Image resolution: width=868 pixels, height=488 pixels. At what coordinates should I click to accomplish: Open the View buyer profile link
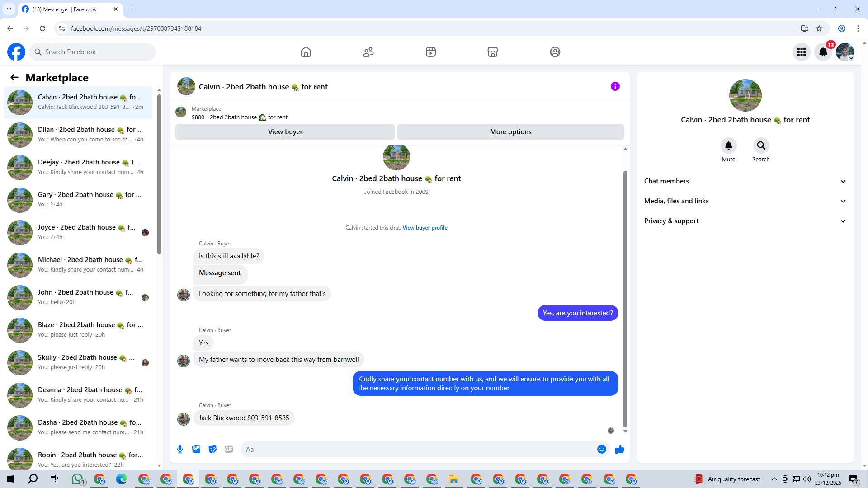(425, 228)
